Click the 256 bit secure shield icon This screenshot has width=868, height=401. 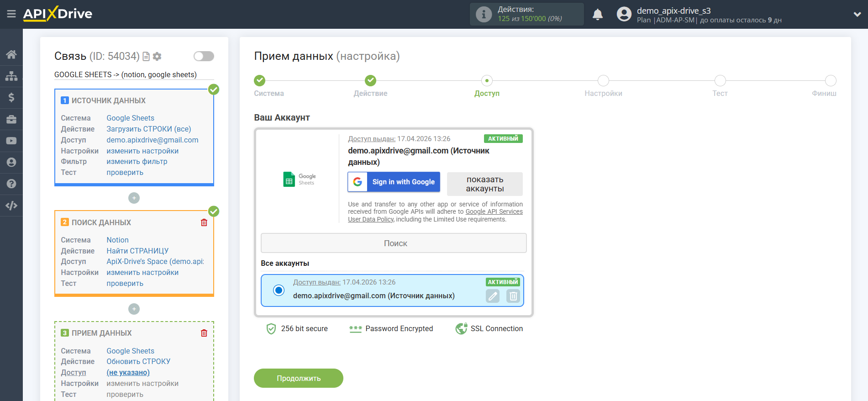coord(271,329)
